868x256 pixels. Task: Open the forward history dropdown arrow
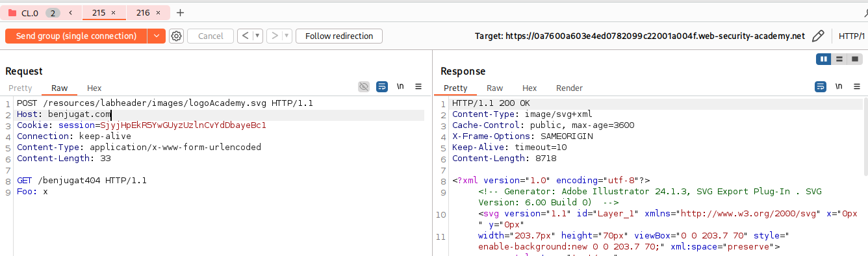pos(287,36)
